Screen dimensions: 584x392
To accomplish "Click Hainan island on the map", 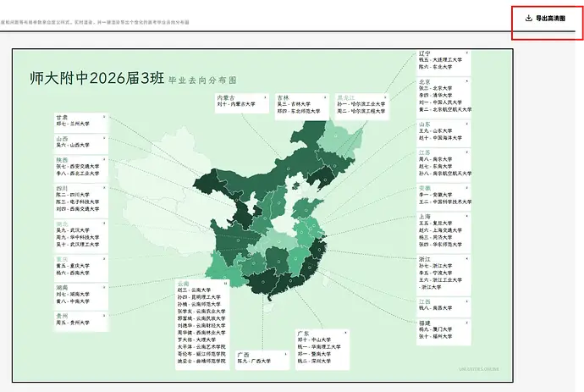I will 270,307.
